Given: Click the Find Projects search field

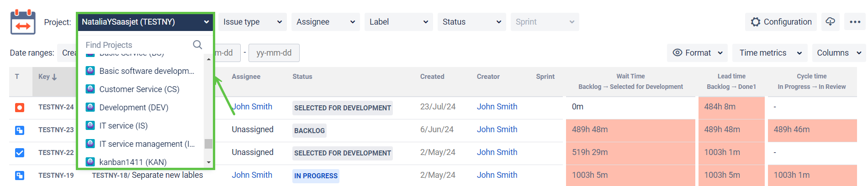Looking at the screenshot, I should (x=137, y=45).
